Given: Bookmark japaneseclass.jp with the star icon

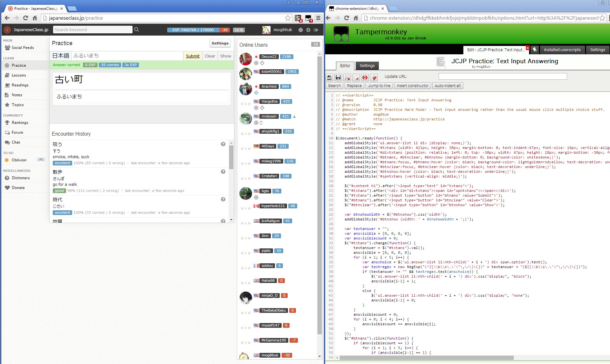Looking at the screenshot, I should click(x=288, y=18).
